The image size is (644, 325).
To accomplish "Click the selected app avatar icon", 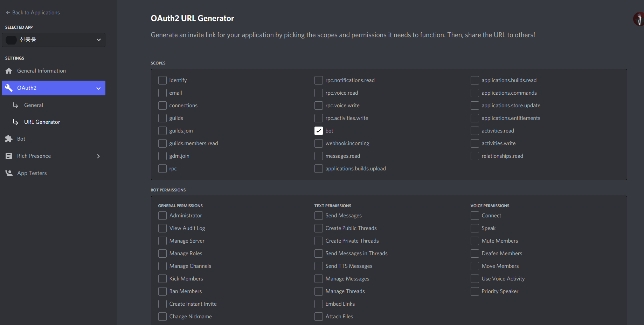I will [11, 40].
